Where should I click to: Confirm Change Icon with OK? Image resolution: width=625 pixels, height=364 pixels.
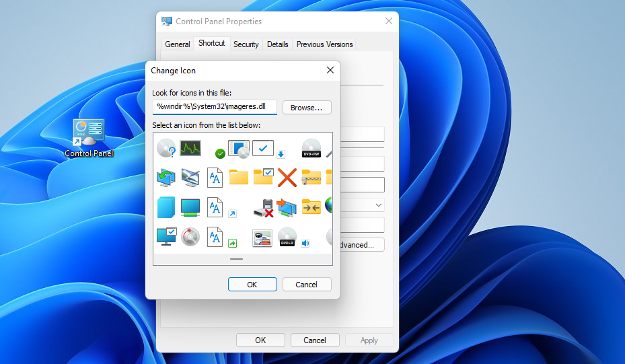[252, 284]
